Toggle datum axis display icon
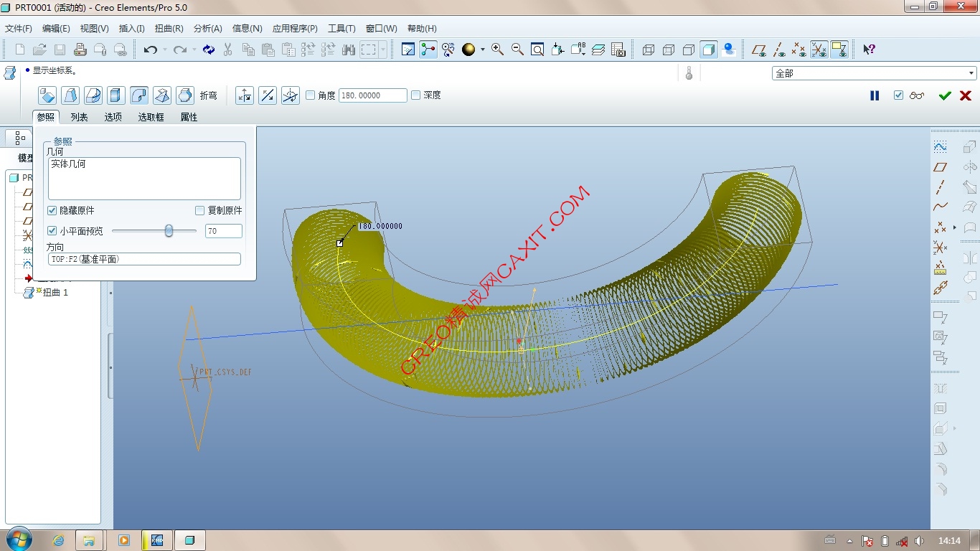Screen dimensions: 980x551 click(779, 50)
